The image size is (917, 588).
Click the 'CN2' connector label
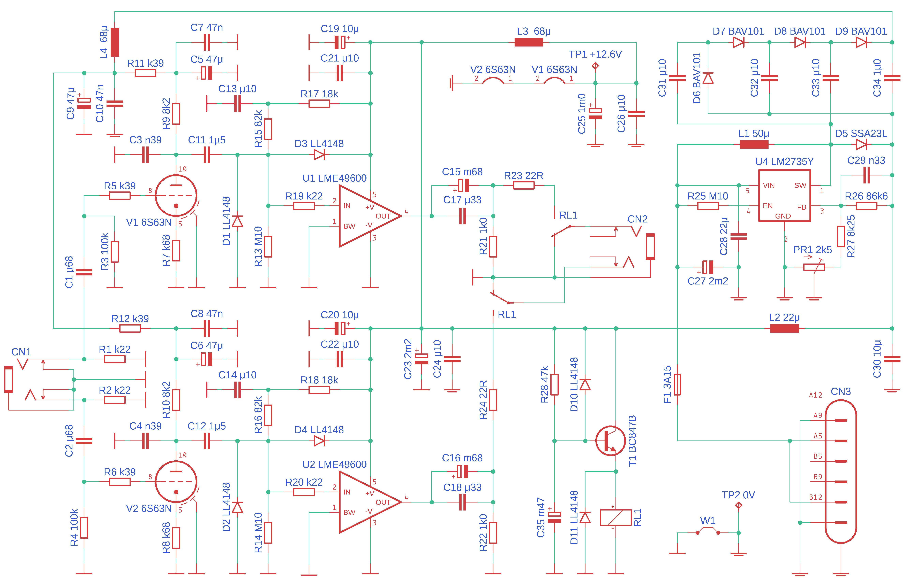[637, 219]
